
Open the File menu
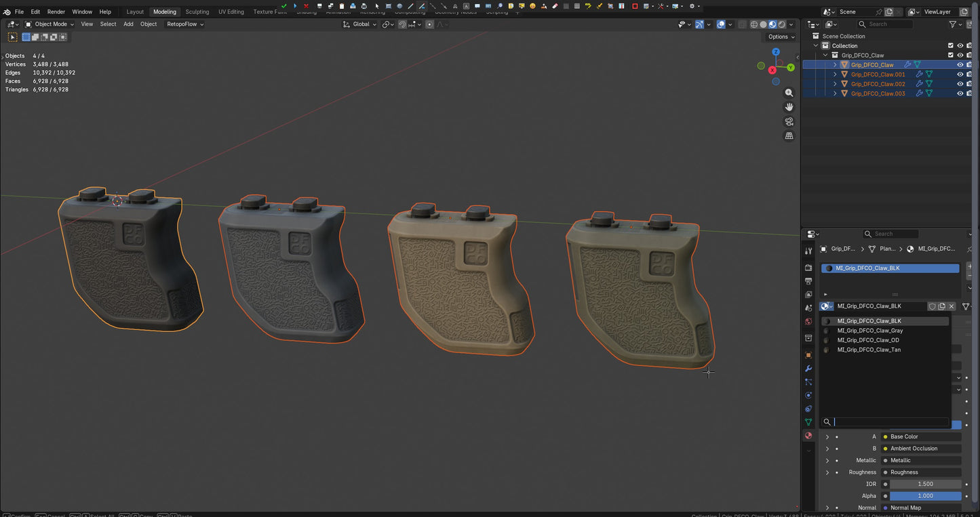pos(19,12)
